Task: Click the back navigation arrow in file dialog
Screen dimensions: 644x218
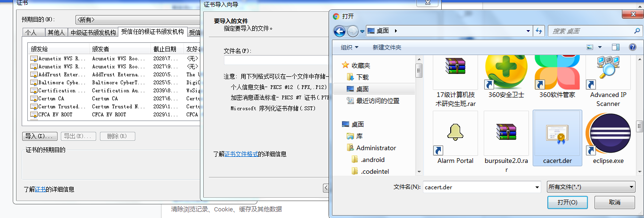Action: pyautogui.click(x=339, y=31)
